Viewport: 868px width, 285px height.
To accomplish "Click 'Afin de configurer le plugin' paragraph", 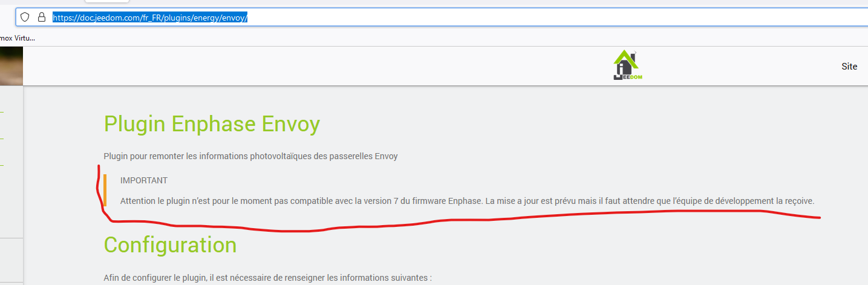I will 267,278.
